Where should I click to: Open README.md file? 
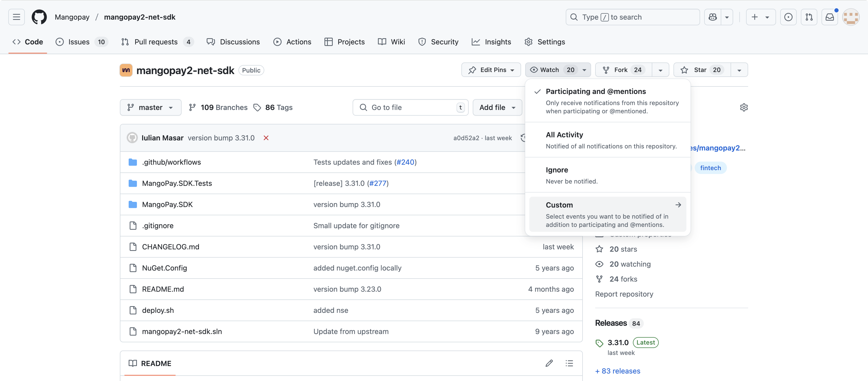click(163, 289)
